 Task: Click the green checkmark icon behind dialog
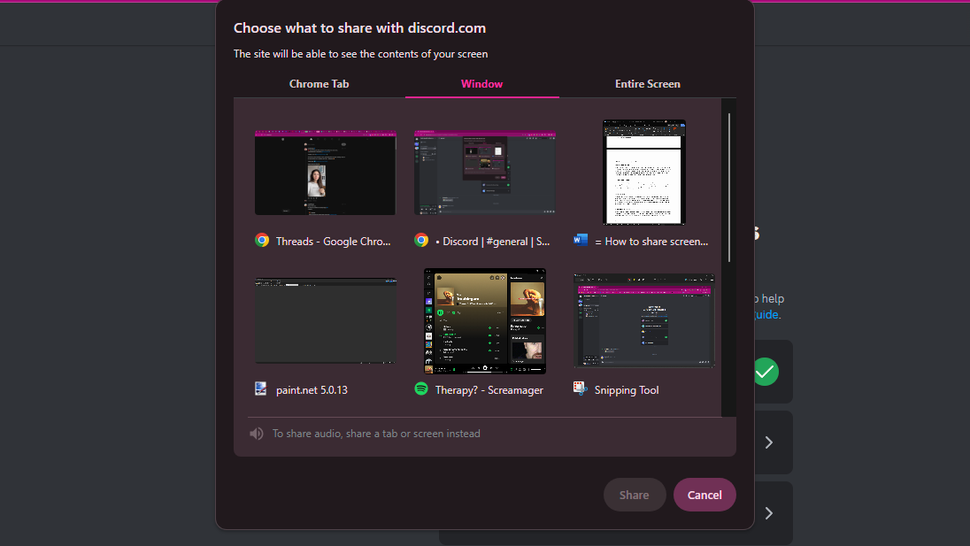tap(765, 372)
